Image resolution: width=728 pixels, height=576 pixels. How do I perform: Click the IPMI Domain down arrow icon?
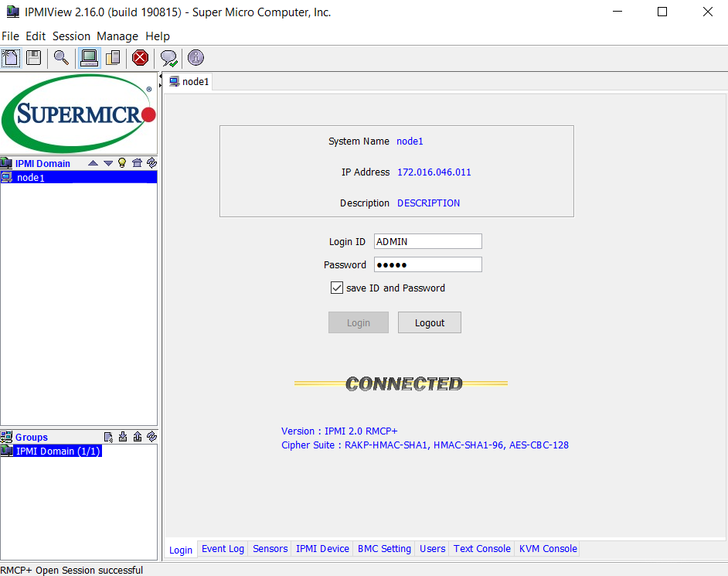108,163
